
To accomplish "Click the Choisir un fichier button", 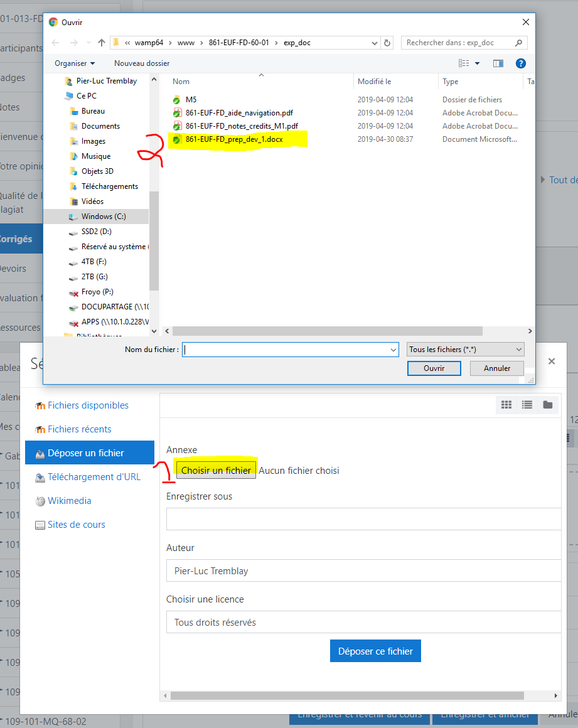I will [216, 471].
